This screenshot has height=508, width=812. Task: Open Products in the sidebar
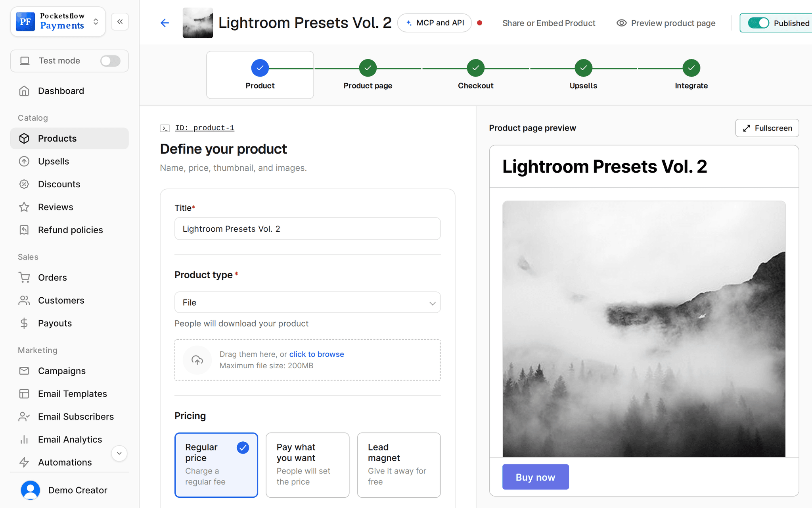coord(69,139)
